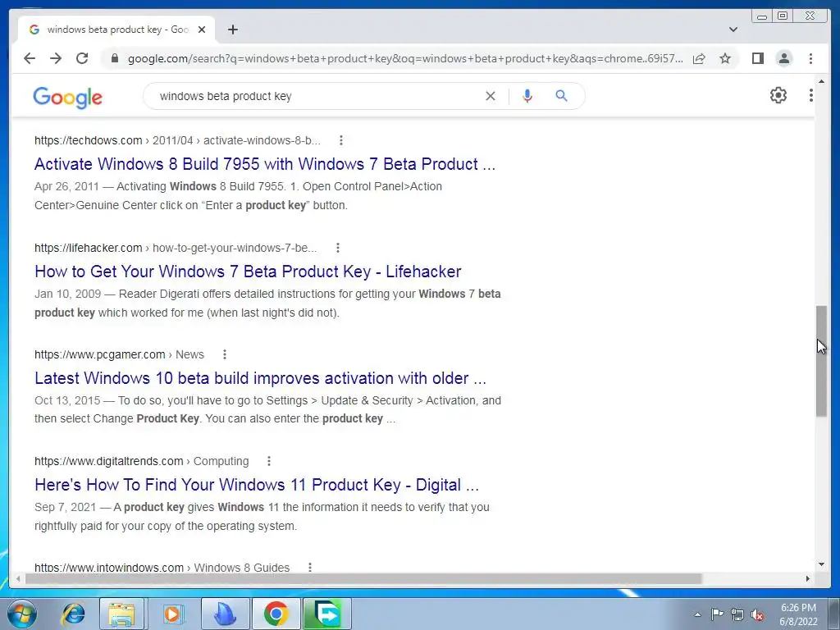840x630 pixels.
Task: Open options for intowindows.com result
Action: tap(309, 567)
